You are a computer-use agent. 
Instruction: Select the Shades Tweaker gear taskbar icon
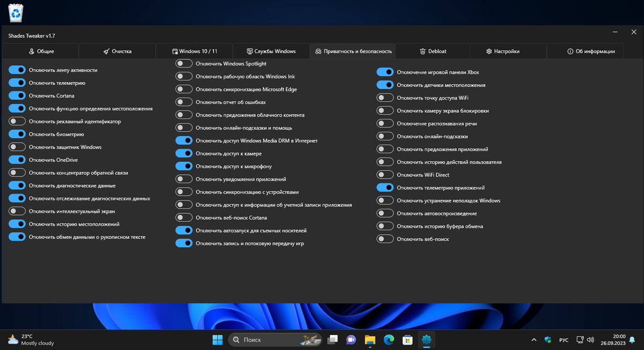tap(427, 340)
